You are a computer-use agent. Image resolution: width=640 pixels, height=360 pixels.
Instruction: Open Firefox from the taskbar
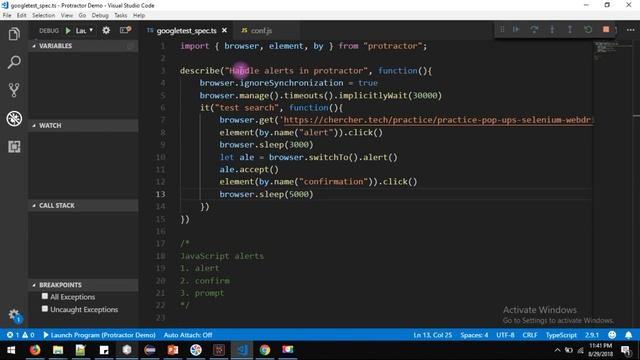35,350
